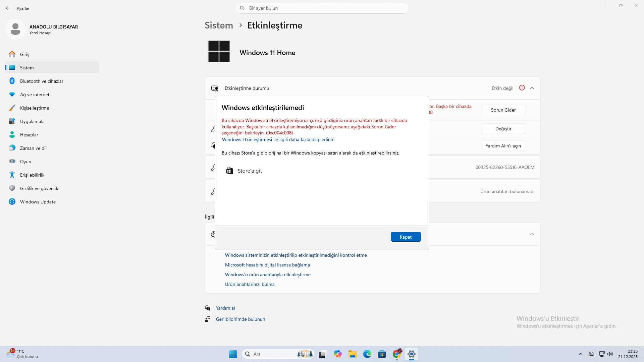Viewport: 644px width, 362px height.
Task: Collapse the related support section chevron
Action: coord(532,234)
